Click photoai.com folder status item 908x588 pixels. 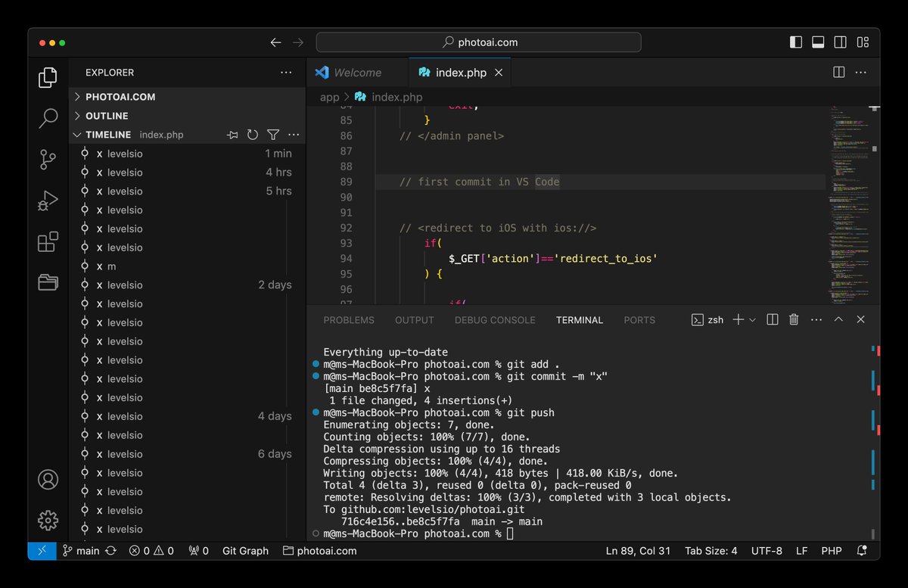click(319, 551)
